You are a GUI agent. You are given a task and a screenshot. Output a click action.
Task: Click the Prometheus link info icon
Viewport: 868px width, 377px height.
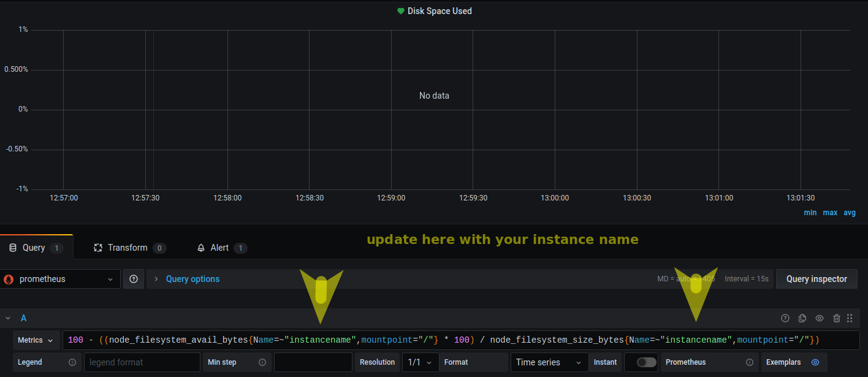click(x=749, y=362)
